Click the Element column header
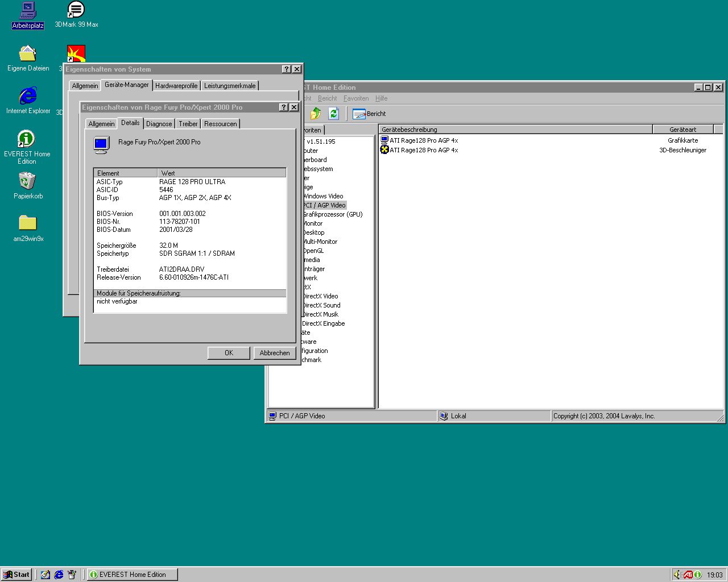The width and height of the screenshot is (728, 582). (126, 173)
